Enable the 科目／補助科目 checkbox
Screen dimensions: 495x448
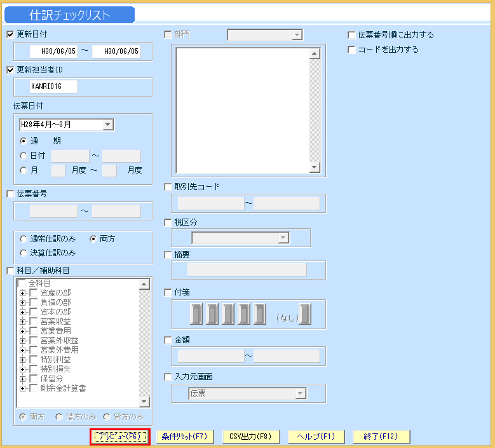(10, 271)
